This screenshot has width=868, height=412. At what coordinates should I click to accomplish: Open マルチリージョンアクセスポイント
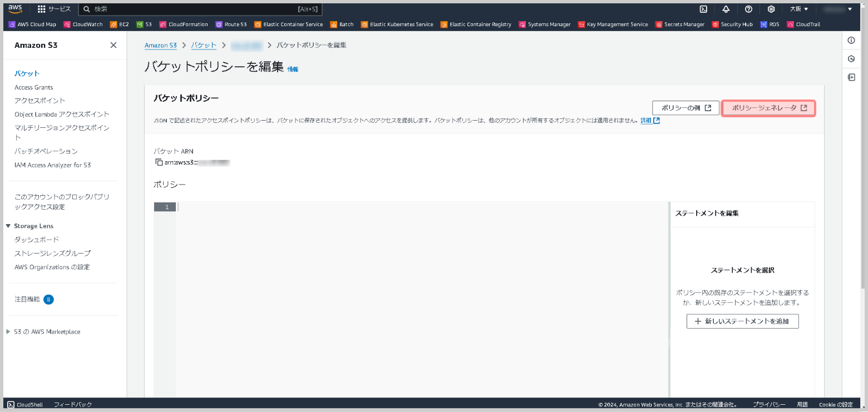point(62,132)
